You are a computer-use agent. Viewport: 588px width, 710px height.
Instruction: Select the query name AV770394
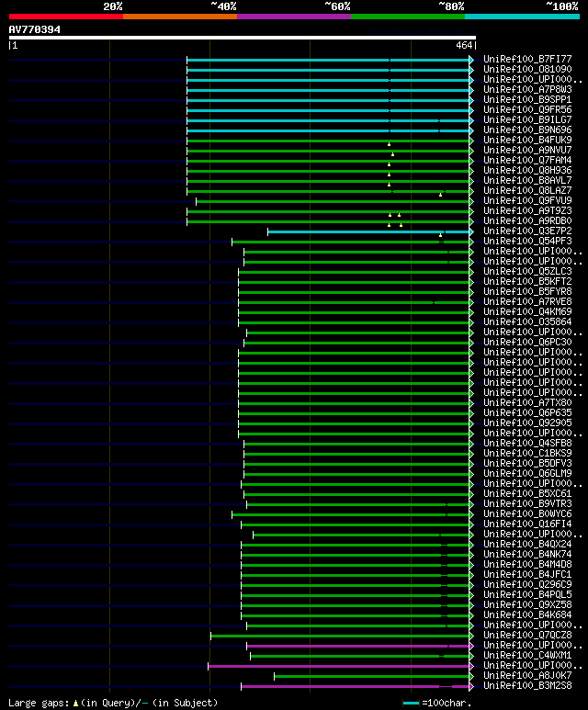[34, 29]
